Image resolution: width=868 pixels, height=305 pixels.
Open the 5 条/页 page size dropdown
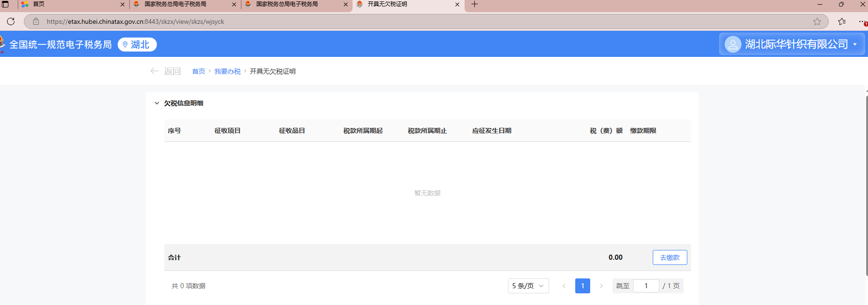pyautogui.click(x=528, y=286)
